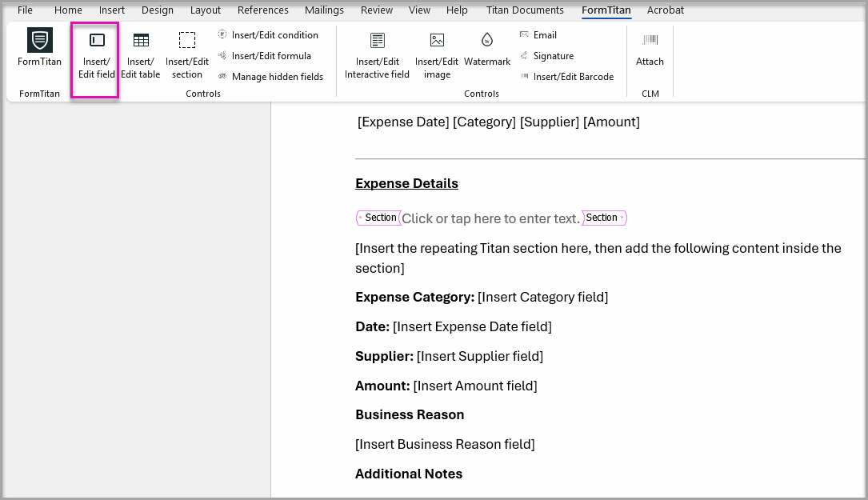Open the Design tab
The image size is (868, 500).
tap(158, 10)
